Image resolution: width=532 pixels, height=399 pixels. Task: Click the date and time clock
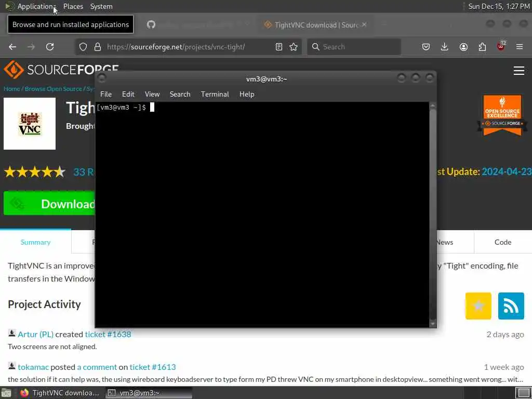(x=499, y=6)
